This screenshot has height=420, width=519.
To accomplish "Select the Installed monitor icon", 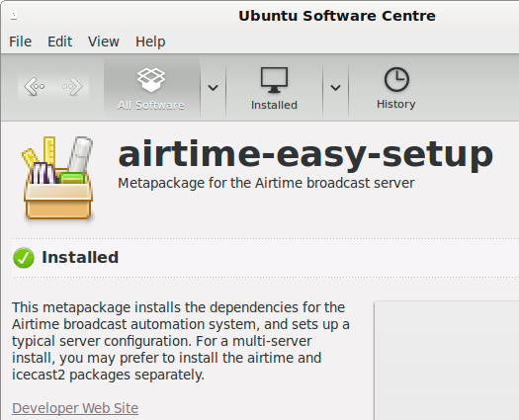I will (274, 80).
